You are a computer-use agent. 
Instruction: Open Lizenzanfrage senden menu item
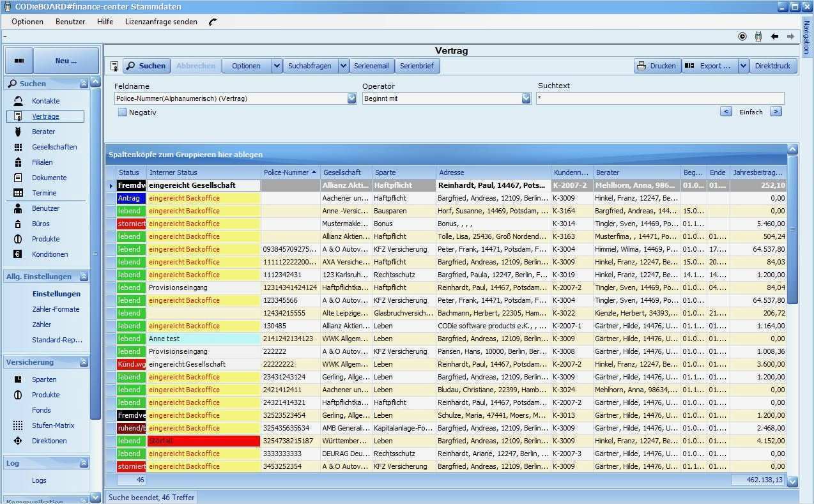[x=161, y=22]
